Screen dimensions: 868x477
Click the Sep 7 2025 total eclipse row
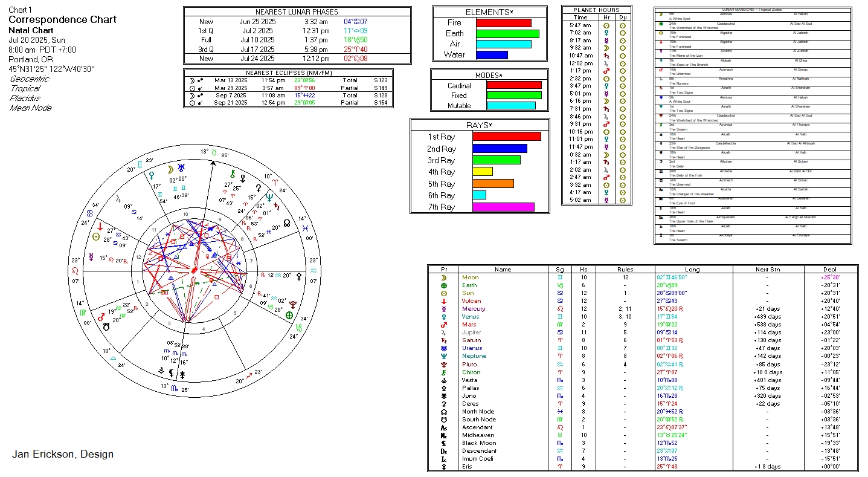288,96
